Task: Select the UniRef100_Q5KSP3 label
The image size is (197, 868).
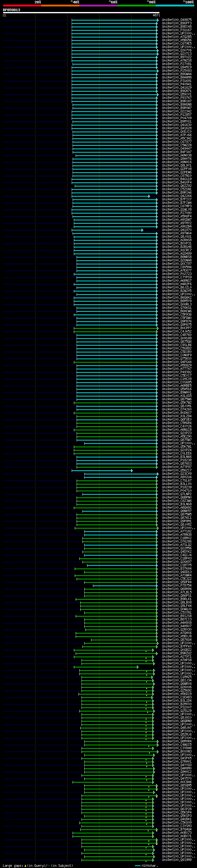Action: click(x=177, y=816)
